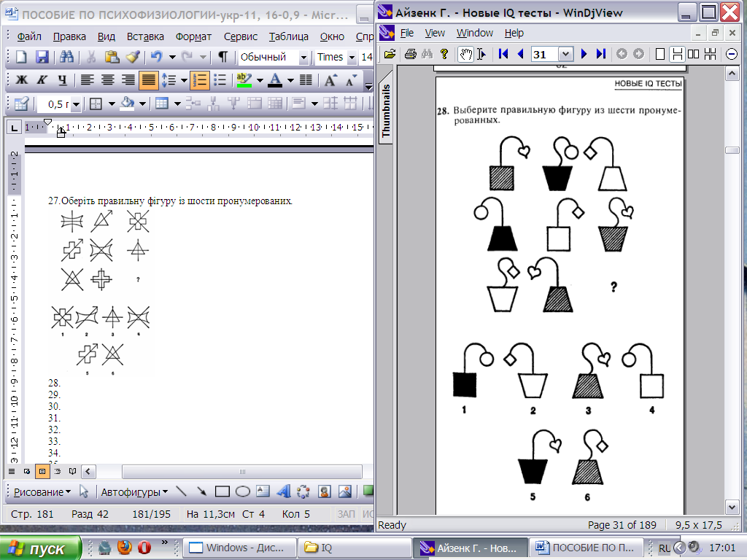Click the Find binoculars icon in WinDjView
This screenshot has height=560, width=747.
(x=427, y=54)
